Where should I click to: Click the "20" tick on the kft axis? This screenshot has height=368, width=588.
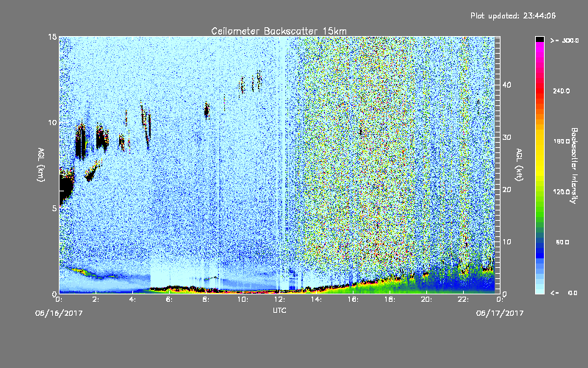[x=506, y=190]
